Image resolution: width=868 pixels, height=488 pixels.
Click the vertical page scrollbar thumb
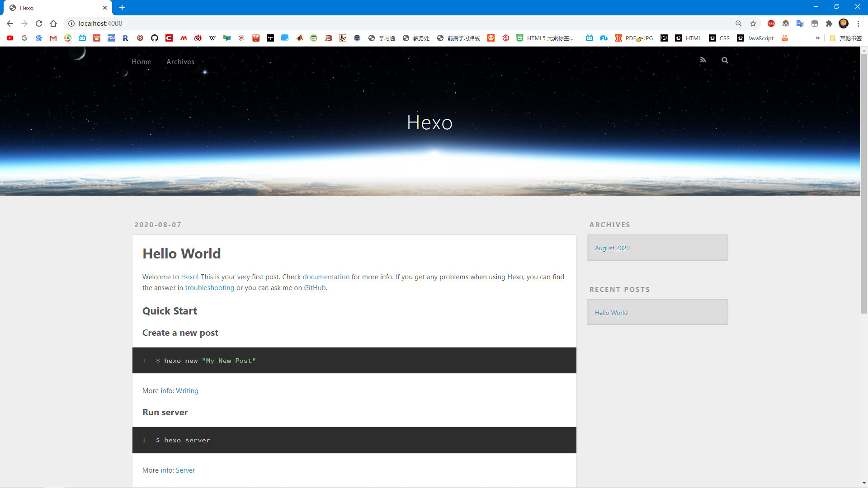tap(864, 181)
